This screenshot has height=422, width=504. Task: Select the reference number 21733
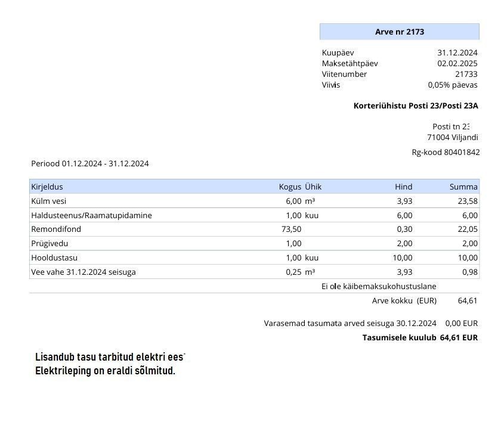pos(466,74)
